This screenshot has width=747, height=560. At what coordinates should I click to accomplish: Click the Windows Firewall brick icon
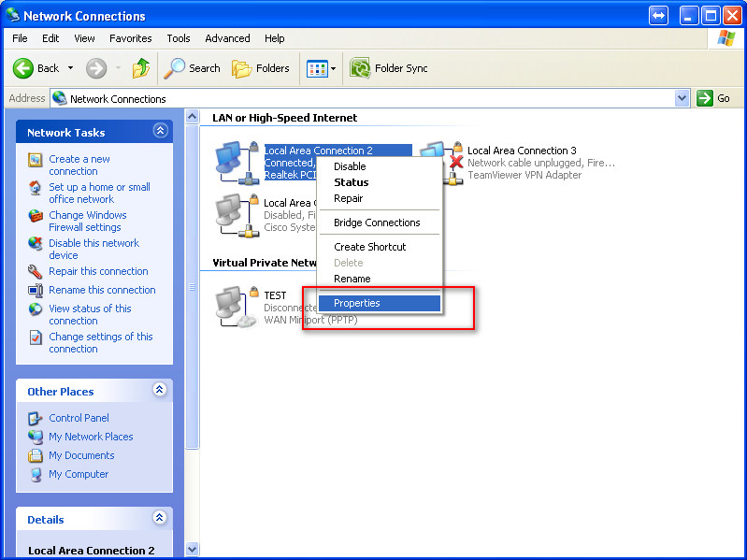[x=36, y=216]
